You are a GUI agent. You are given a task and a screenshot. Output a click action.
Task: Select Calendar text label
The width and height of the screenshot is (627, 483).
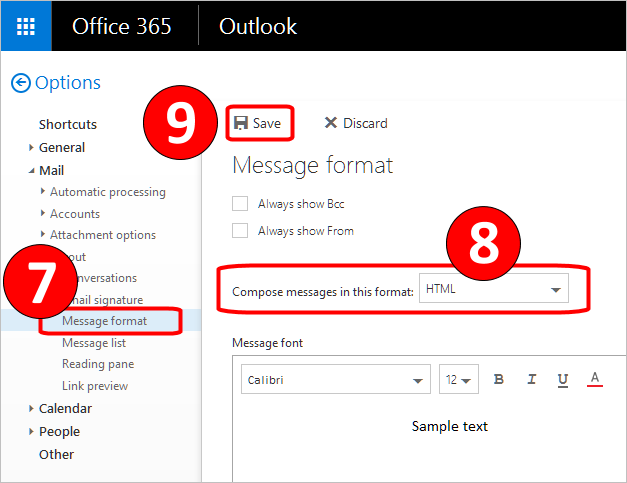click(x=65, y=409)
